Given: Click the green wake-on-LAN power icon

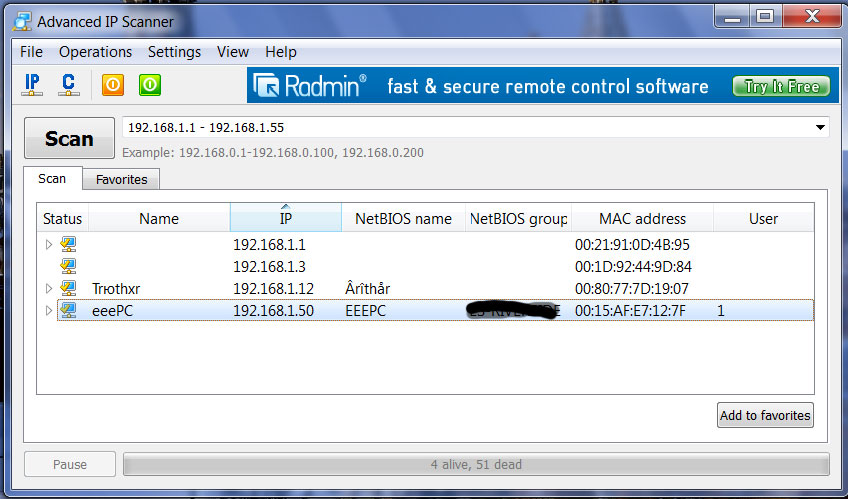Looking at the screenshot, I should click(x=150, y=85).
